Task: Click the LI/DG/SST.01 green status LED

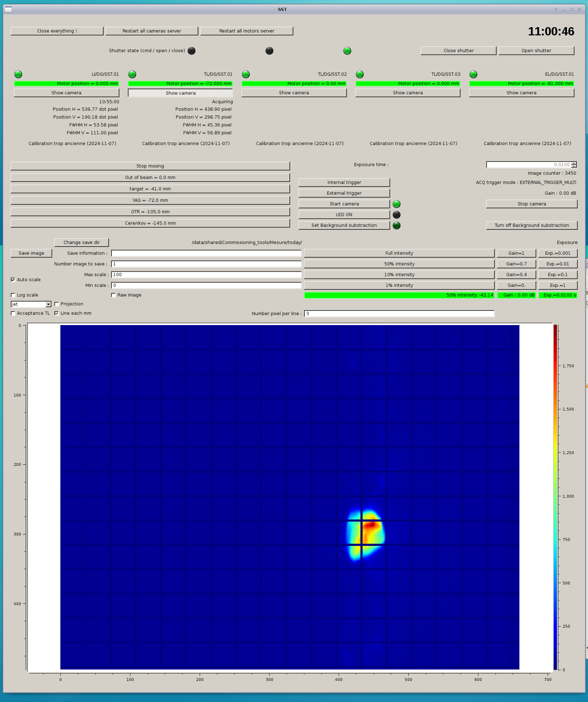Action: coord(18,74)
